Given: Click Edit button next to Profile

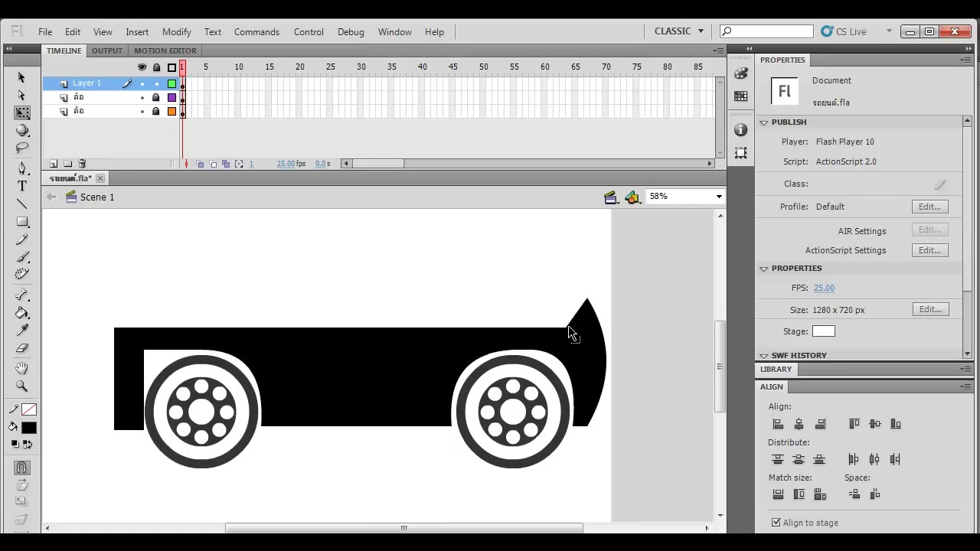Looking at the screenshot, I should (x=930, y=207).
